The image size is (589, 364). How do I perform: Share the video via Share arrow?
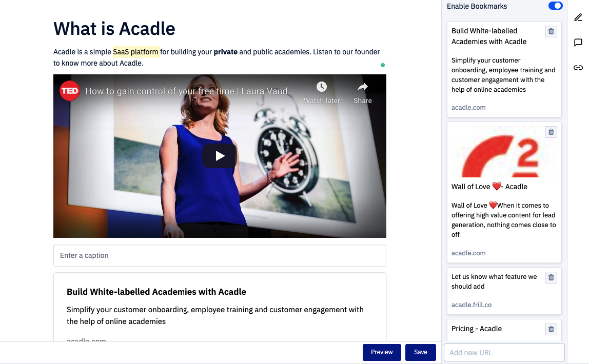(x=363, y=88)
